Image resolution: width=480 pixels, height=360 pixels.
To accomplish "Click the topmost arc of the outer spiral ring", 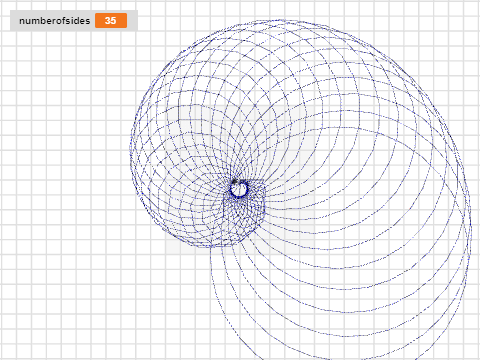I will [x=280, y=21].
